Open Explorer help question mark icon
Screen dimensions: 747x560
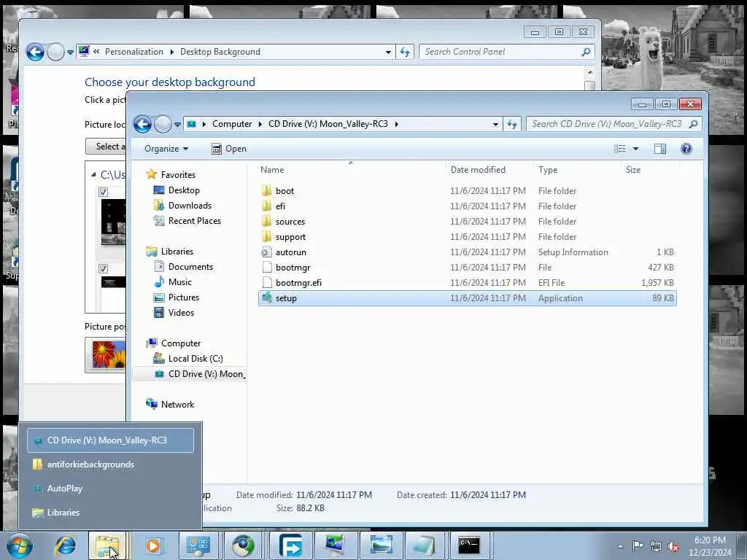[x=686, y=149]
